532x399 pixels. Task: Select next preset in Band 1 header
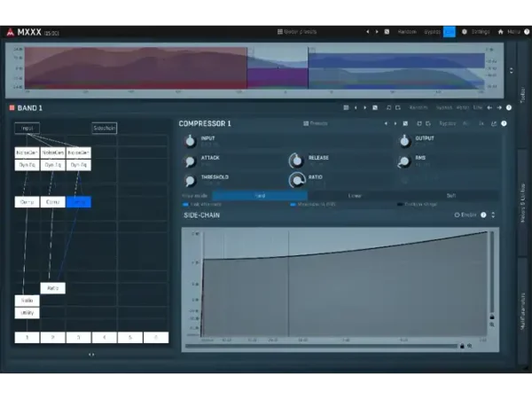click(x=365, y=107)
